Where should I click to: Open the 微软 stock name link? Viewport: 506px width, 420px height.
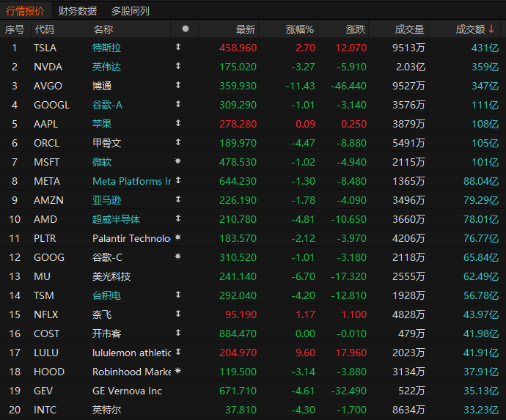coord(102,162)
